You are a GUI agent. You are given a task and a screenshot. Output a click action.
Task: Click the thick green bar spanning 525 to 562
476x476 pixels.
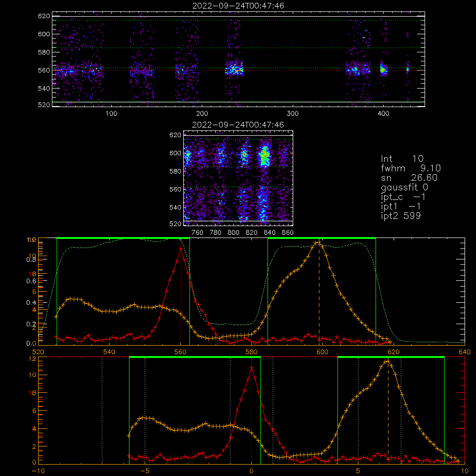coord(123,238)
